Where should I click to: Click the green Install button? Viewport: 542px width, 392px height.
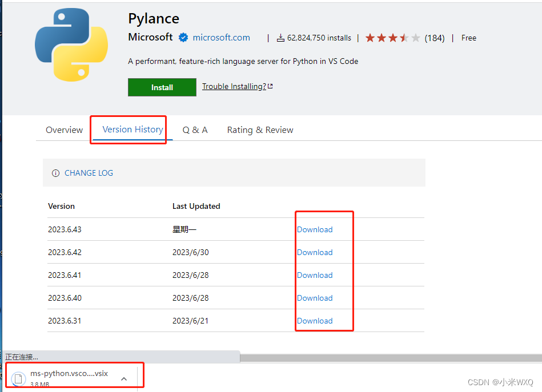(x=162, y=87)
